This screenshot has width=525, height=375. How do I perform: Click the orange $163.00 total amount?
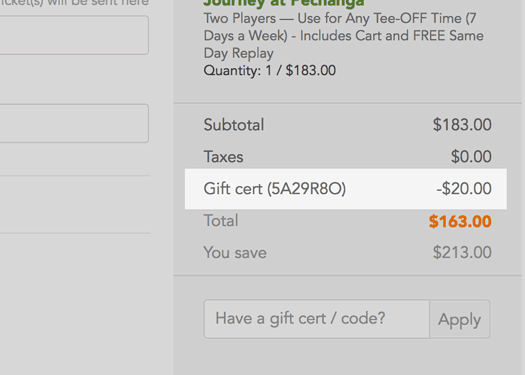tap(460, 221)
